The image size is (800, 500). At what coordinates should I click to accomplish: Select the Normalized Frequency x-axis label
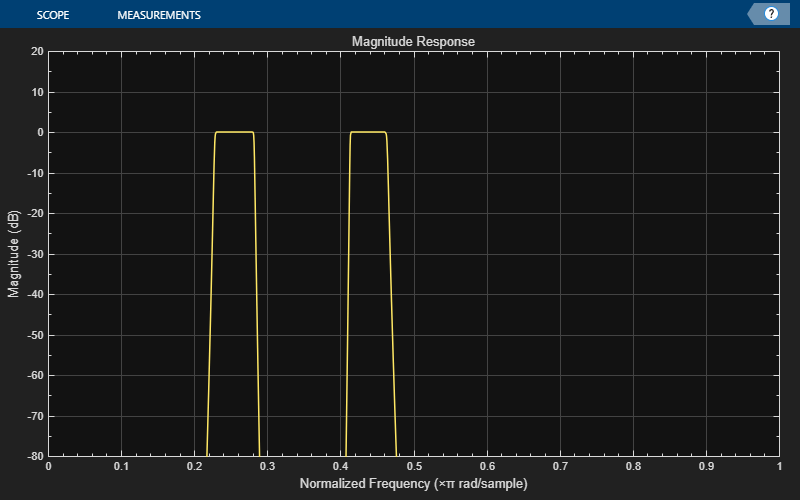coord(413,484)
